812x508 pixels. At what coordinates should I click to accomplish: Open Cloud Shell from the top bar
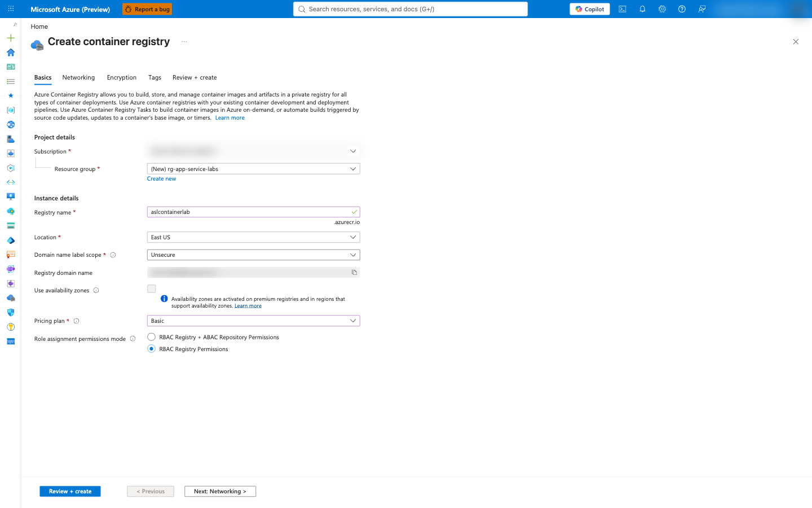pos(623,9)
